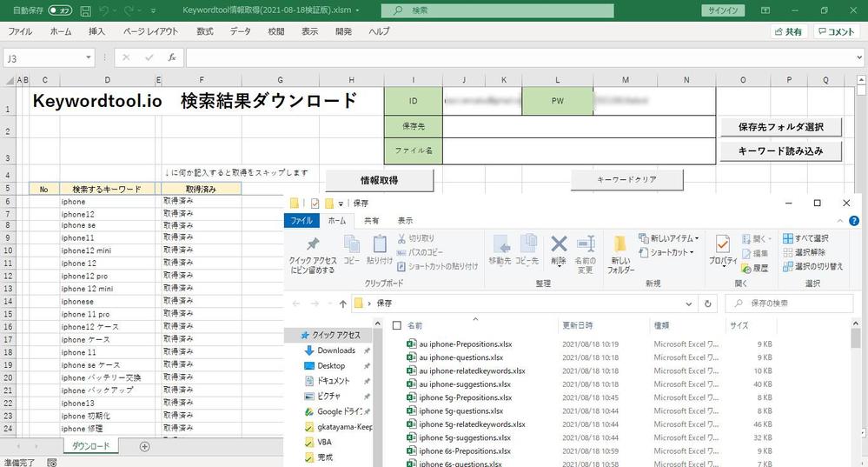The width and height of the screenshot is (868, 467).
Task: Click the undo arrow in Excel title bar
Action: click(104, 10)
